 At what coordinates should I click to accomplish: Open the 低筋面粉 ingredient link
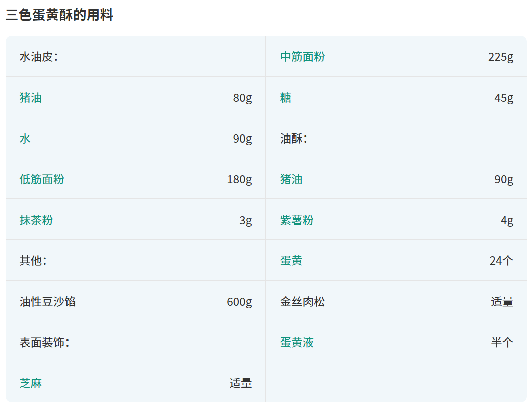tap(42, 179)
